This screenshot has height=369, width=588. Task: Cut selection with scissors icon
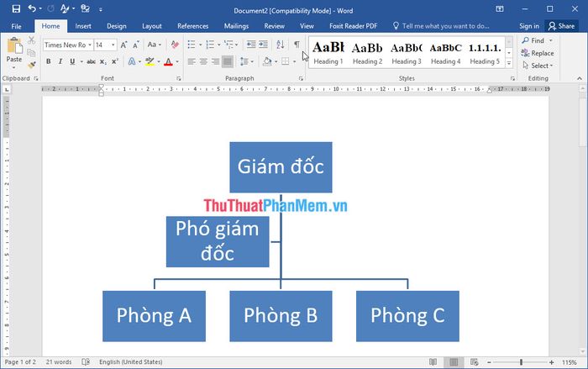coord(32,40)
